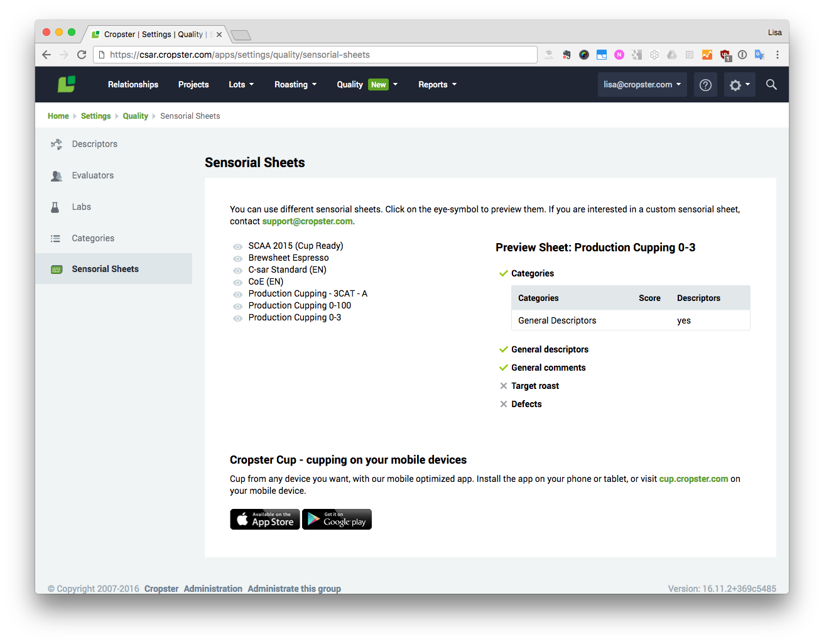Go to Home breadcrumb link
Screen dimensions: 824x644
click(58, 116)
